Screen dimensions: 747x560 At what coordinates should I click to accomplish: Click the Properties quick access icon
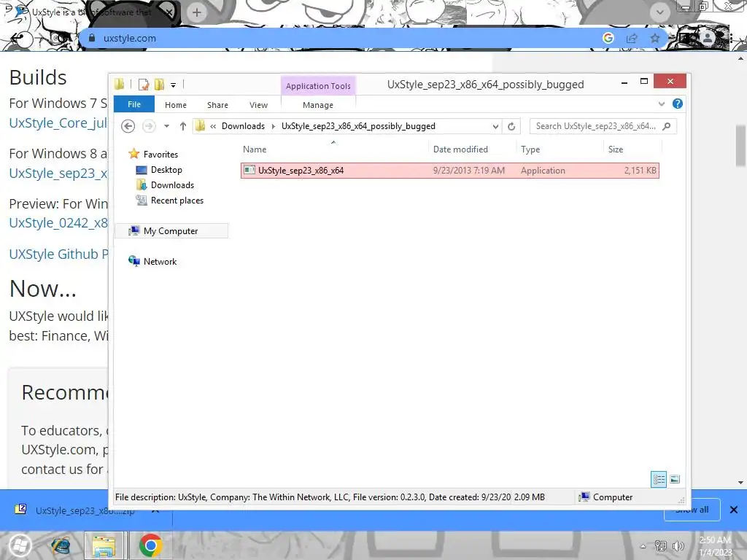(x=144, y=85)
